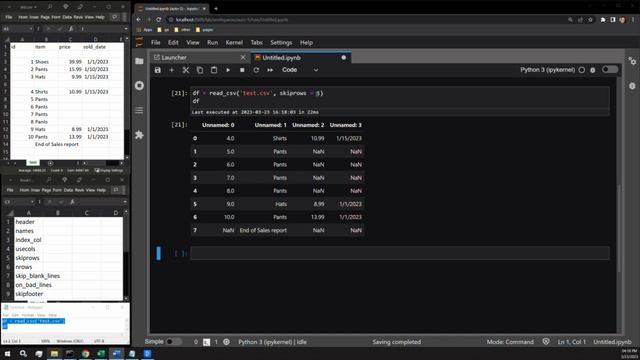Open the extension manager puzzle icon
640x360 pixels.
pos(139,135)
